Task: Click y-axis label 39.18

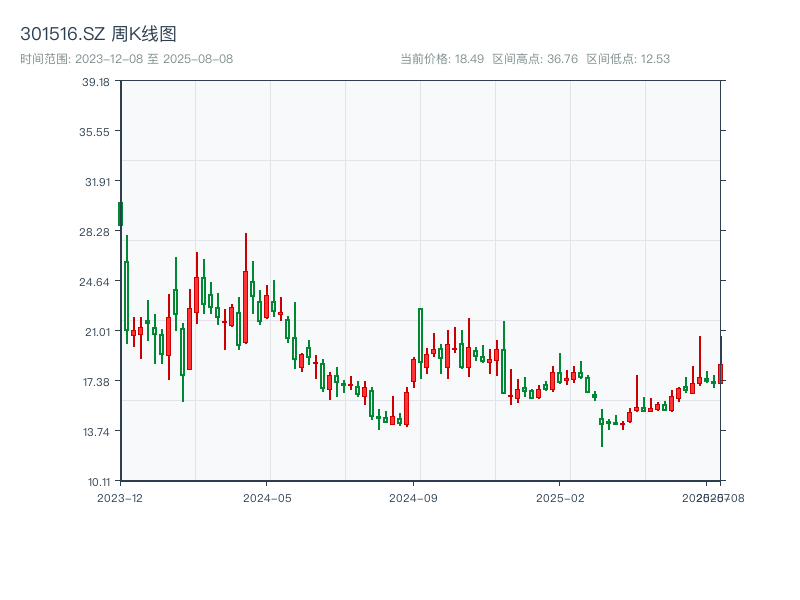Action: pos(96,82)
